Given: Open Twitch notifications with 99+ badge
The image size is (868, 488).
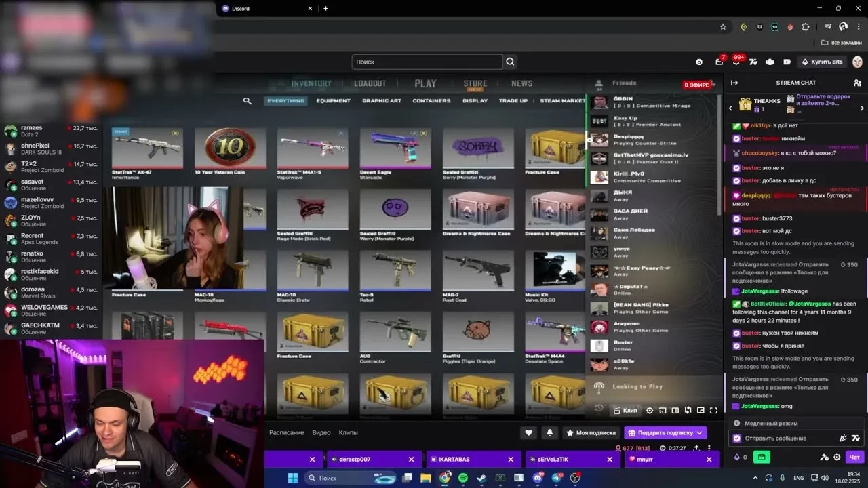Looking at the screenshot, I should [x=736, y=62].
